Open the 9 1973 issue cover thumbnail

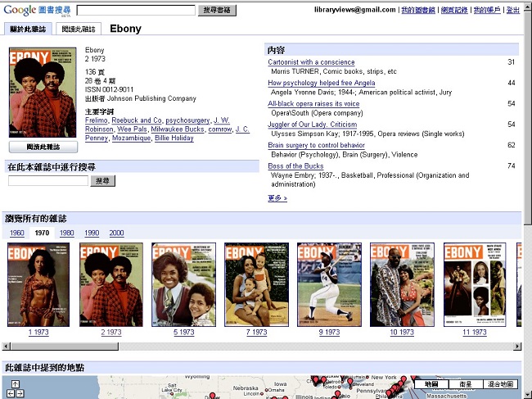(329, 284)
